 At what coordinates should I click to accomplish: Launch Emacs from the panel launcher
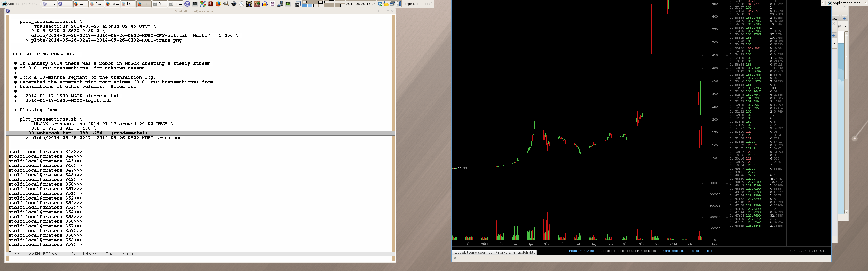187,4
